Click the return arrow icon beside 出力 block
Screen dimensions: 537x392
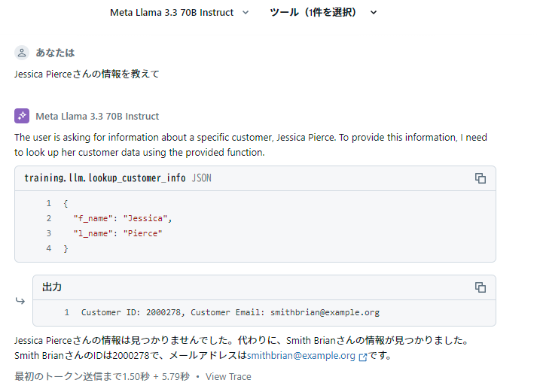click(20, 301)
